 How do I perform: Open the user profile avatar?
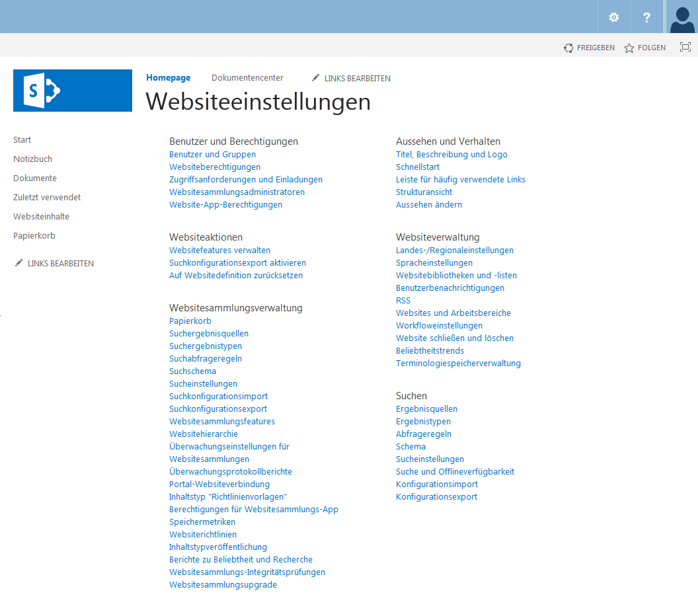(681, 17)
